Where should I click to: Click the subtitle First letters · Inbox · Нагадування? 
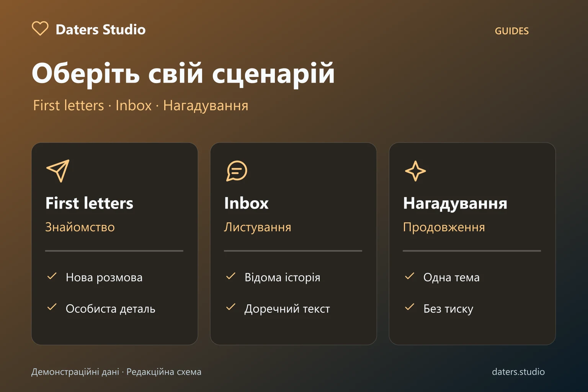pyautogui.click(x=140, y=105)
